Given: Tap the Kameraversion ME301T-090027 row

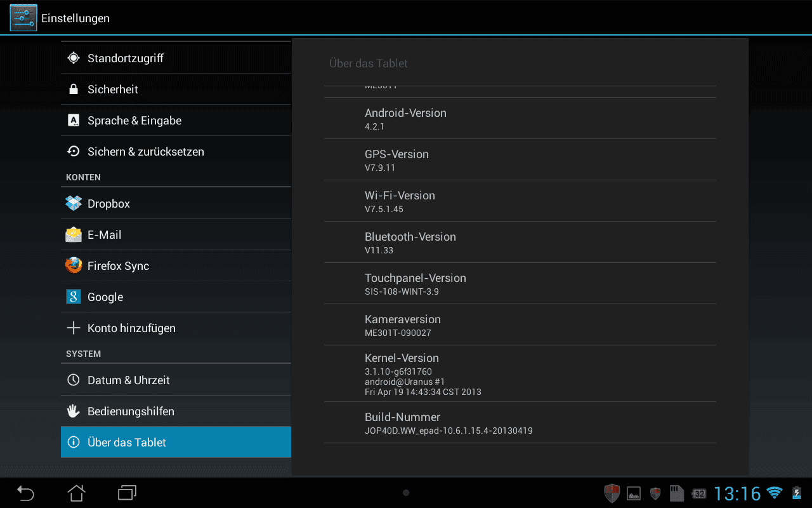Looking at the screenshot, I should [x=520, y=324].
